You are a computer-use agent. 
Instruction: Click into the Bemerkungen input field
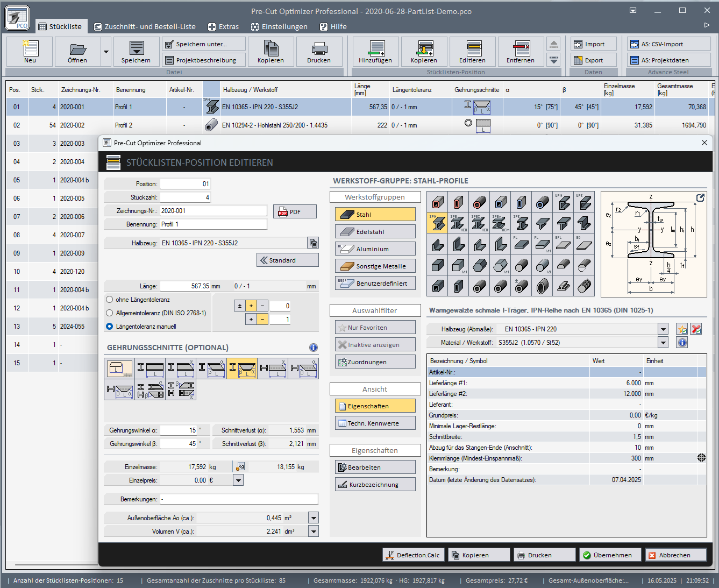click(239, 499)
